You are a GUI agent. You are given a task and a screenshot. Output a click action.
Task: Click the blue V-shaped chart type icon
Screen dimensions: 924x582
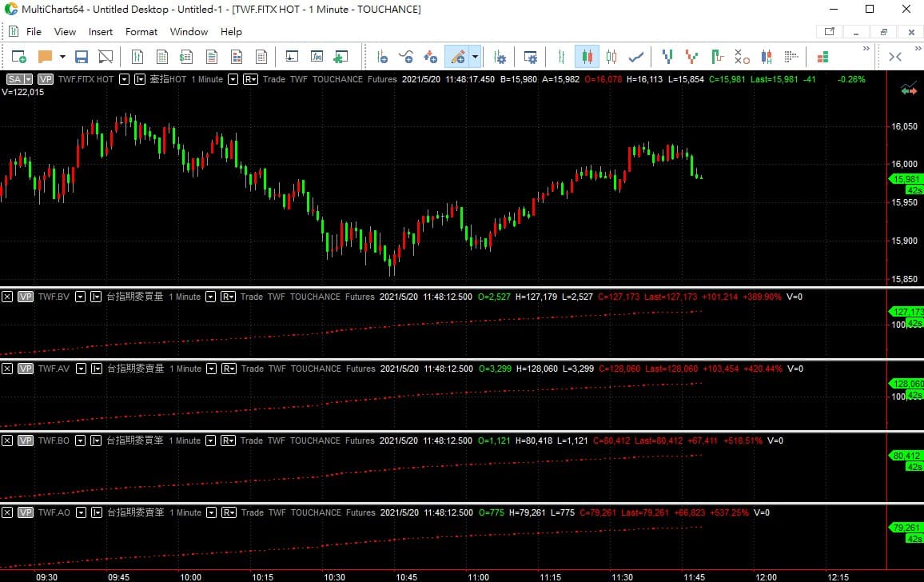(x=667, y=57)
